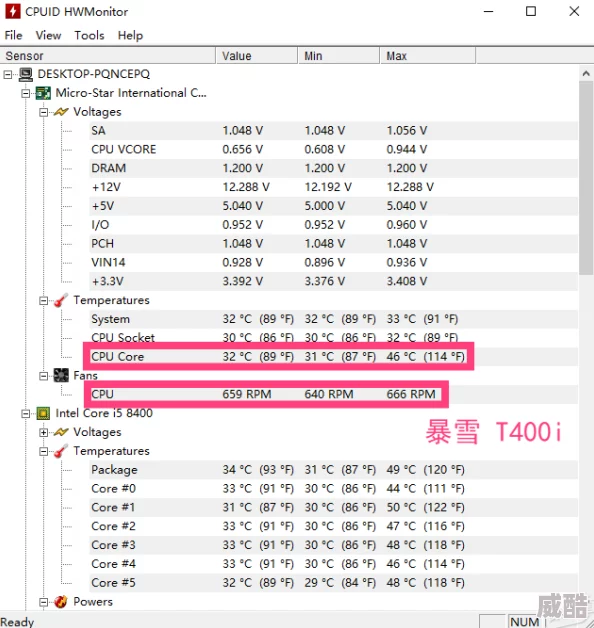Screen dimensions: 594x628
Task: Click the Micro-Star motherboard icon
Action: tap(43, 93)
